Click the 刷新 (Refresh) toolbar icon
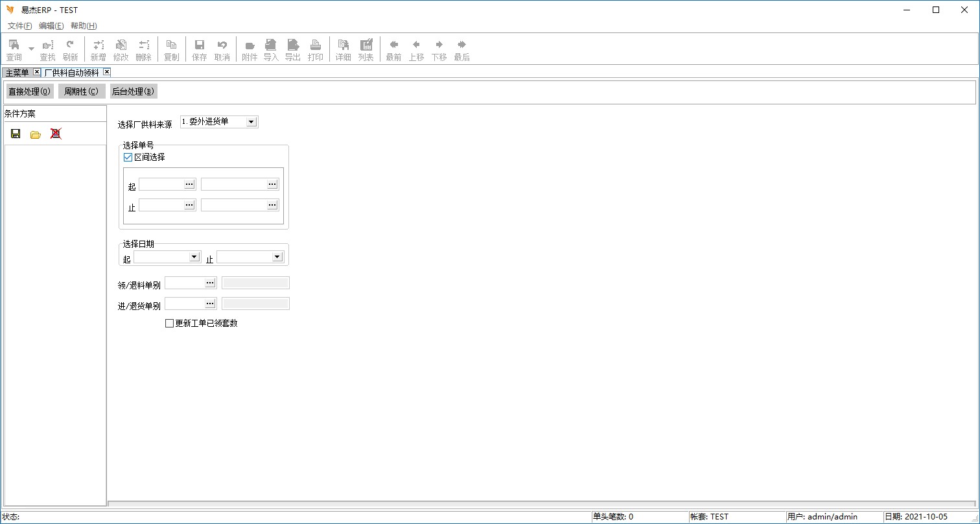 point(70,49)
